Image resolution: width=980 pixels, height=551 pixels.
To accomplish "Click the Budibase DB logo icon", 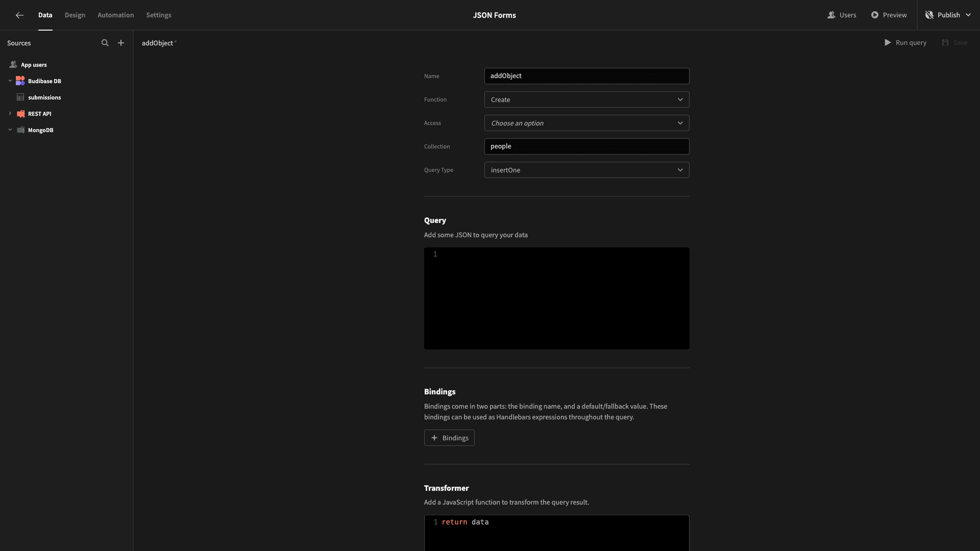I will click(x=20, y=81).
